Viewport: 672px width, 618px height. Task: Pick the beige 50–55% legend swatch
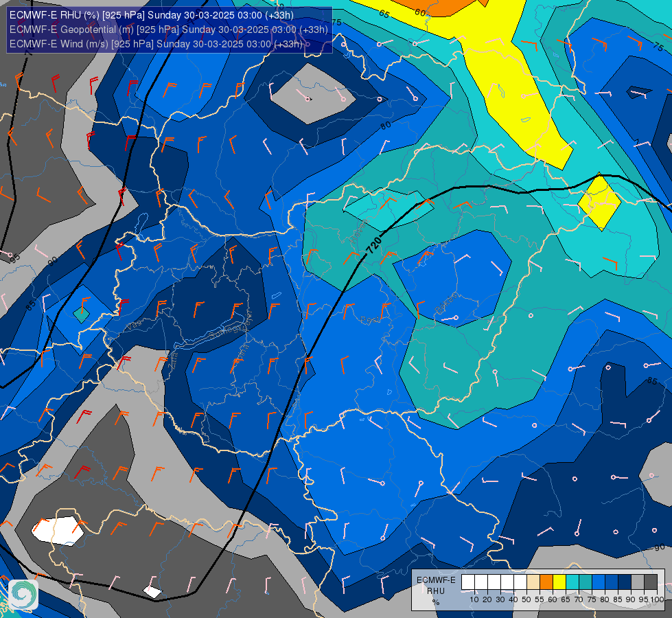[x=533, y=582]
